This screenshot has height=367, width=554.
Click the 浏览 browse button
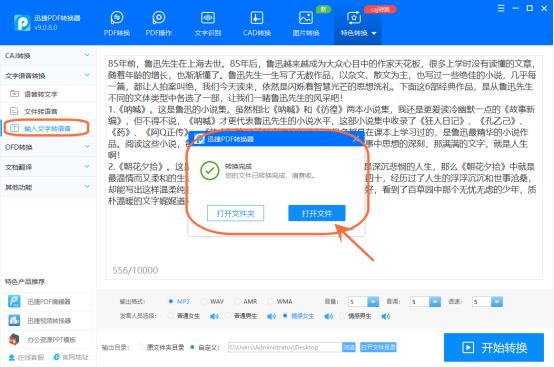pyautogui.click(x=349, y=347)
